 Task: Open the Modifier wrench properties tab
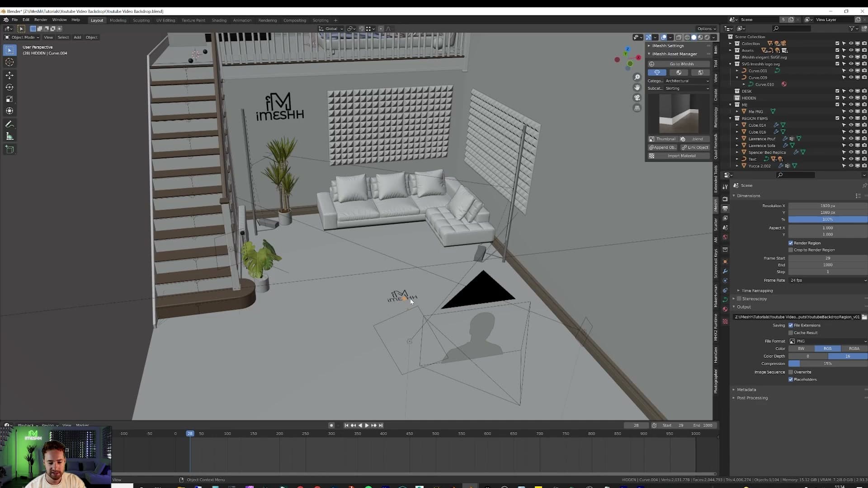tap(725, 271)
